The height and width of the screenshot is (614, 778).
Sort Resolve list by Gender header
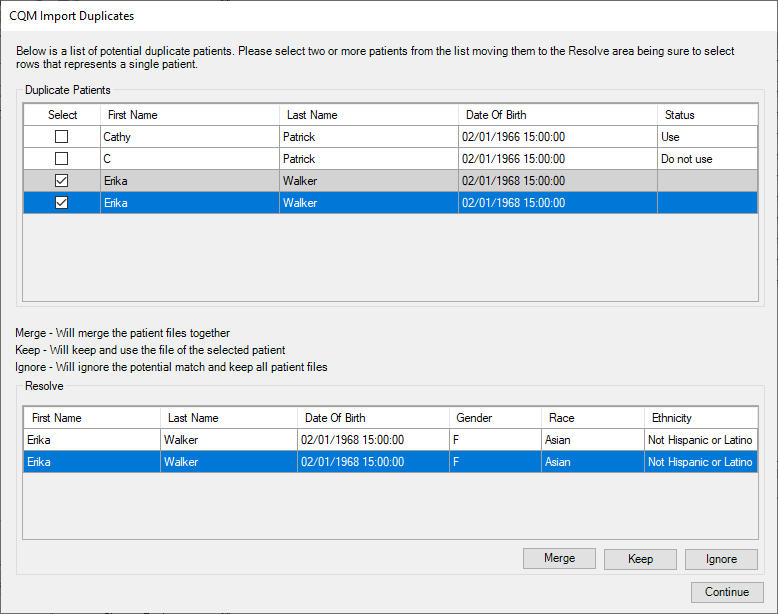pyautogui.click(x=493, y=418)
